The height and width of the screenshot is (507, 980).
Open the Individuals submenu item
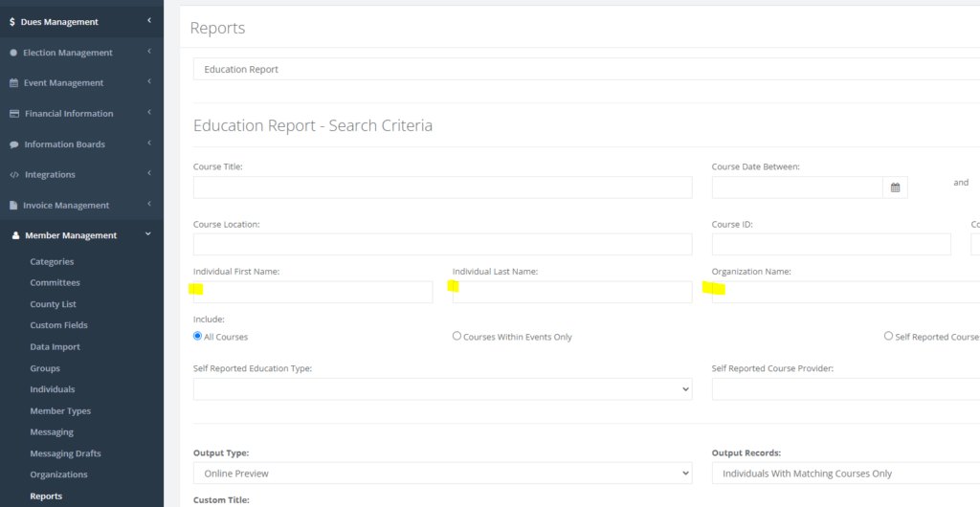52,389
